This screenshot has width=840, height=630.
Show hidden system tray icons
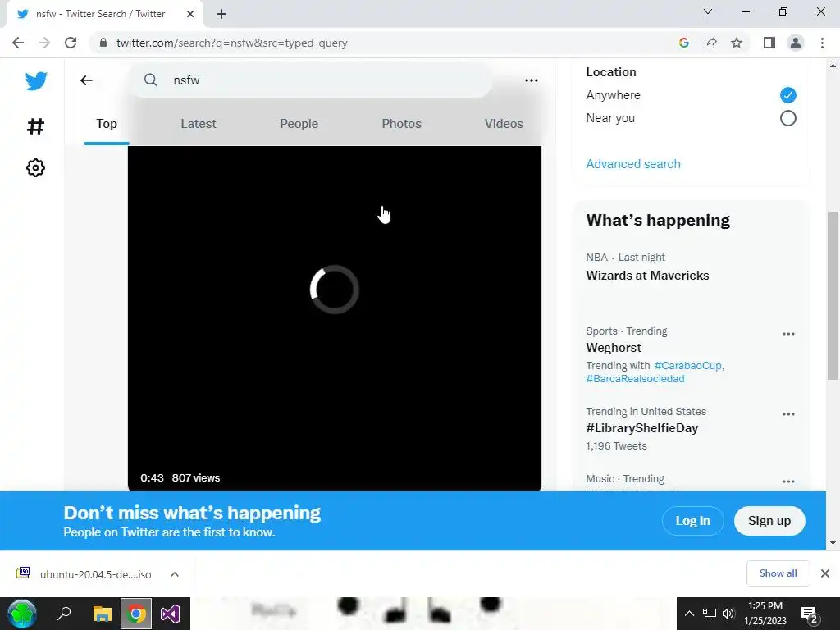point(689,614)
